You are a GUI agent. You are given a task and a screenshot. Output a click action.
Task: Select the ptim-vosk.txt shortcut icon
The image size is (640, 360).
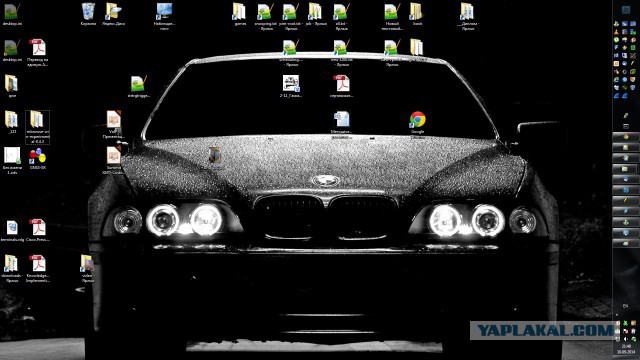click(x=290, y=12)
